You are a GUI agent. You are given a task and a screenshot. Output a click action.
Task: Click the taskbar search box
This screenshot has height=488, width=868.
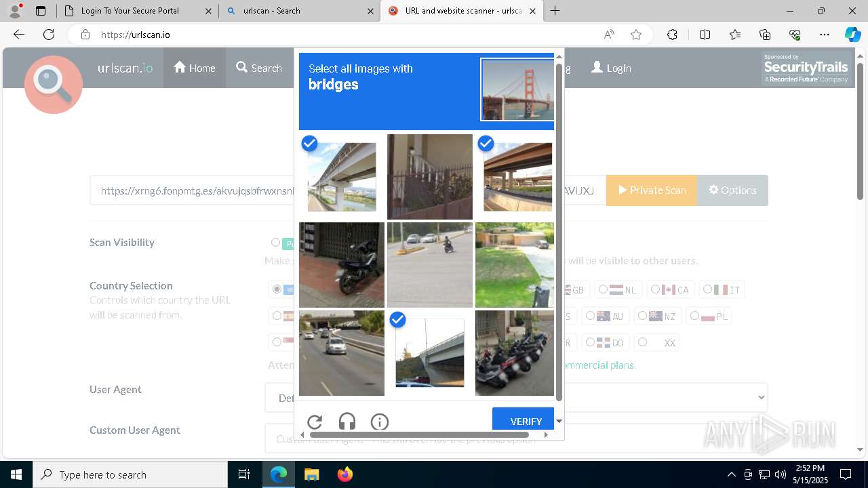(130, 474)
